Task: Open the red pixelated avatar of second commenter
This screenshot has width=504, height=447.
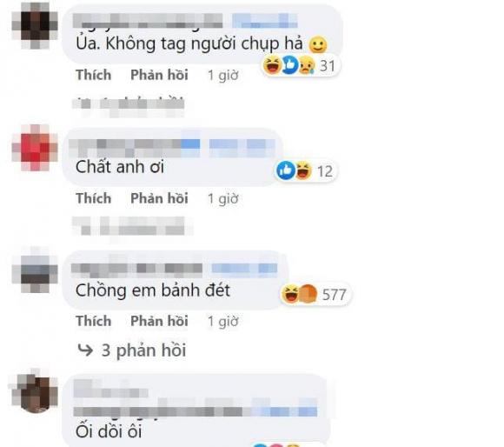Action: pyautogui.click(x=35, y=148)
